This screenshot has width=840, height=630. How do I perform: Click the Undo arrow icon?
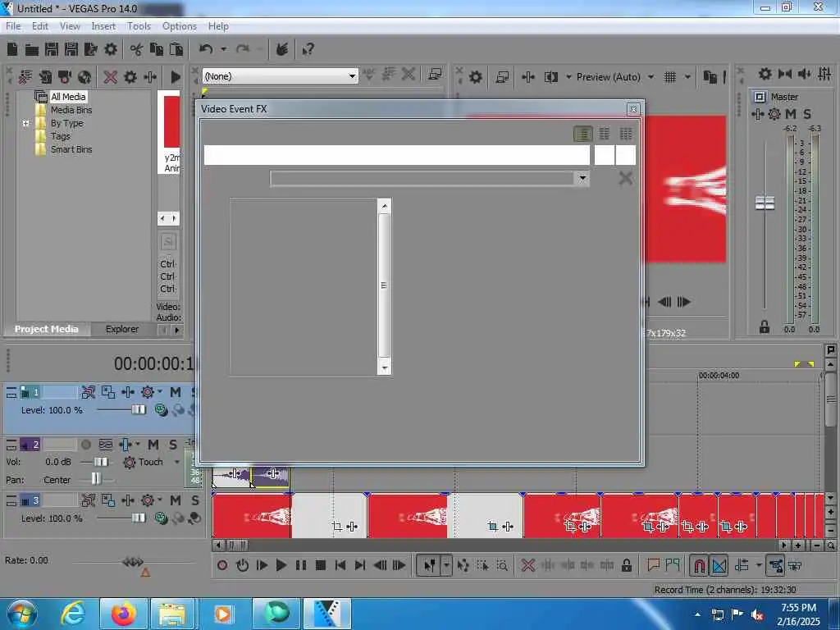click(x=206, y=50)
